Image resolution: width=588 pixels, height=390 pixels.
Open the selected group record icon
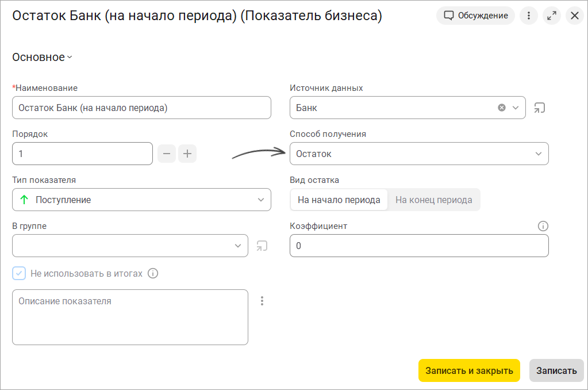click(x=262, y=246)
